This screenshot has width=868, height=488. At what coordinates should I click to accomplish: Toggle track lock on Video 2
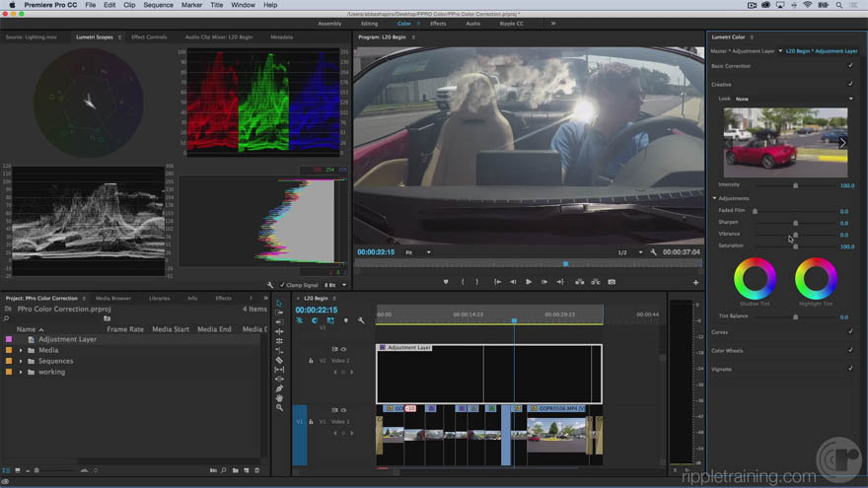coord(311,361)
